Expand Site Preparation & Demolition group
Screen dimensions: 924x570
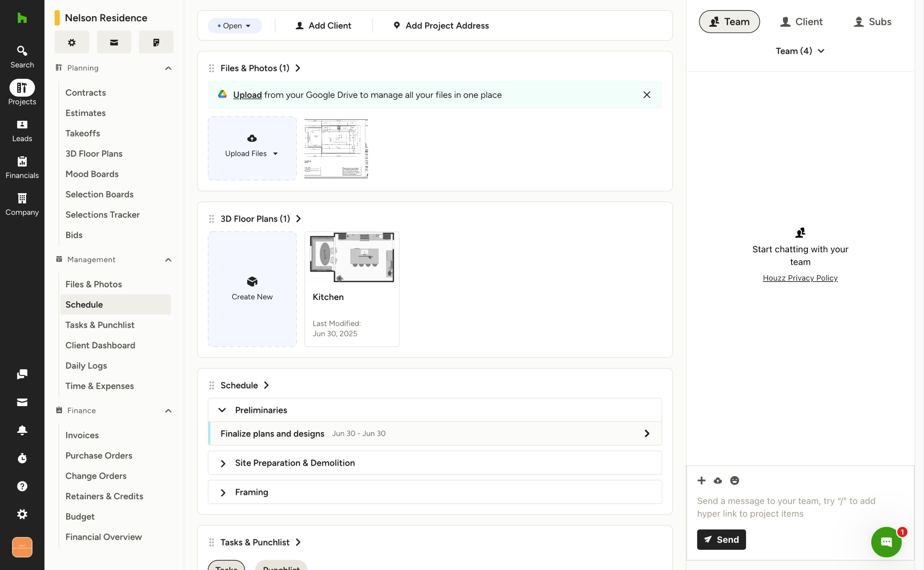pyautogui.click(x=223, y=463)
